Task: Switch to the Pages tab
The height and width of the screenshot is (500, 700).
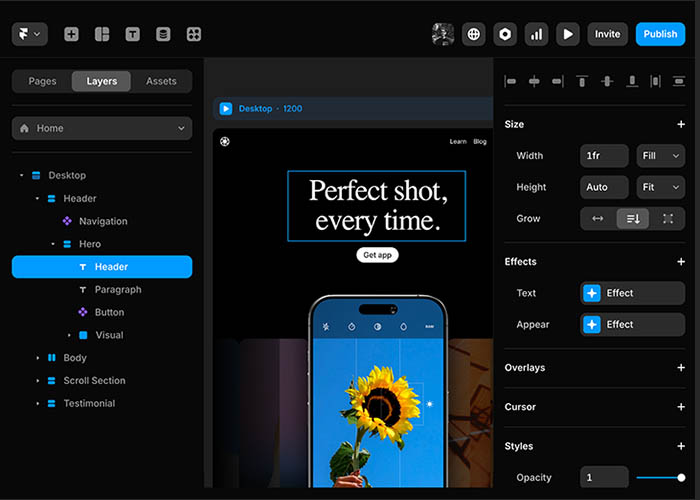Action: tap(42, 81)
